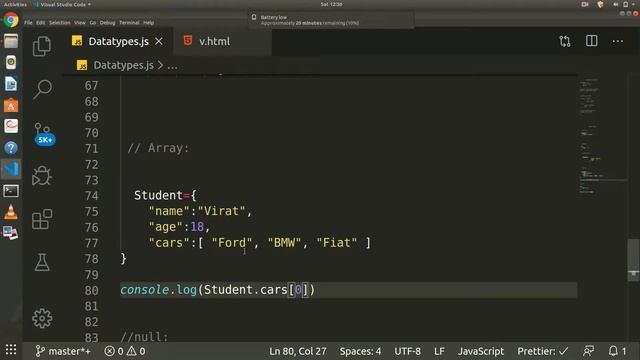
Task: Click line number 74 in the gutter
Action: click(91, 196)
